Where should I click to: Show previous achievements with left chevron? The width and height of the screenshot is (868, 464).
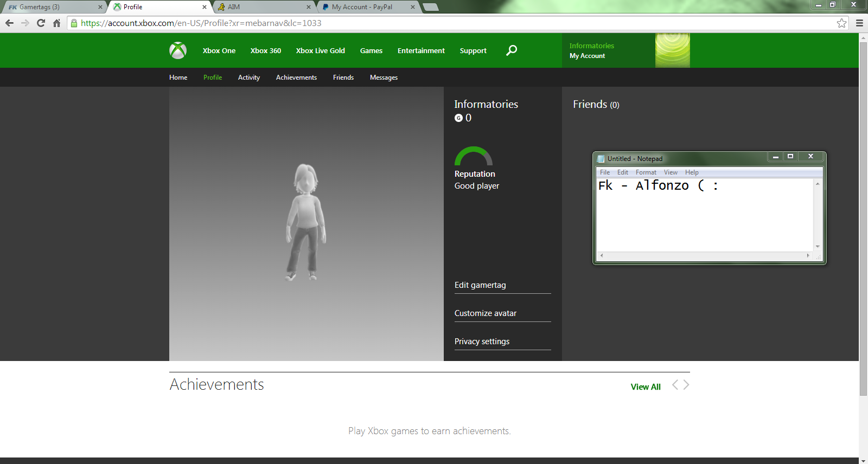pos(675,385)
